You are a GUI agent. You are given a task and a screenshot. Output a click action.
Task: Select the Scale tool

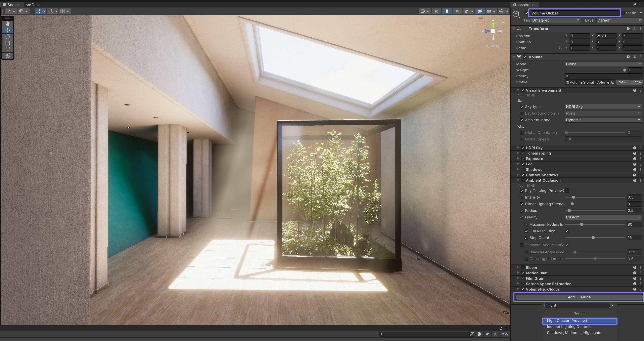pyautogui.click(x=7, y=43)
